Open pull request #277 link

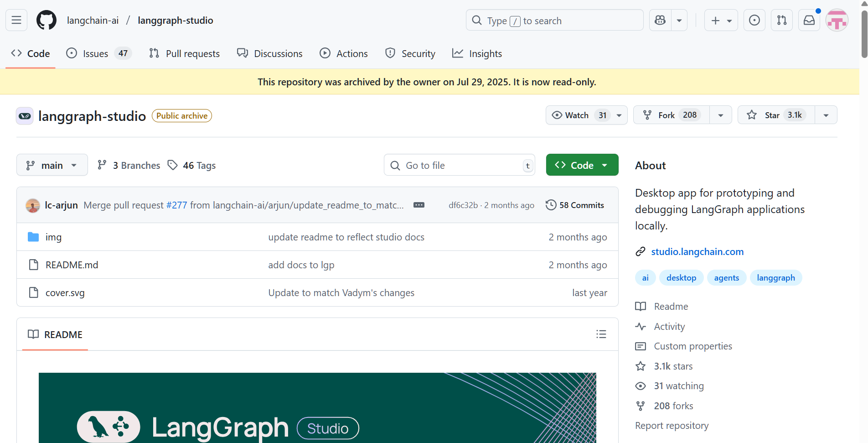176,205
